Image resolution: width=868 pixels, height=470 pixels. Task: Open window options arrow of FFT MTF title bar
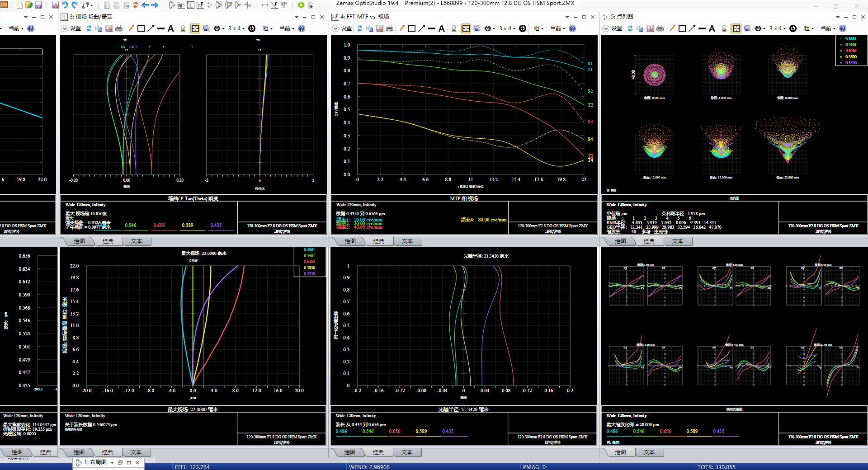[x=567, y=17]
